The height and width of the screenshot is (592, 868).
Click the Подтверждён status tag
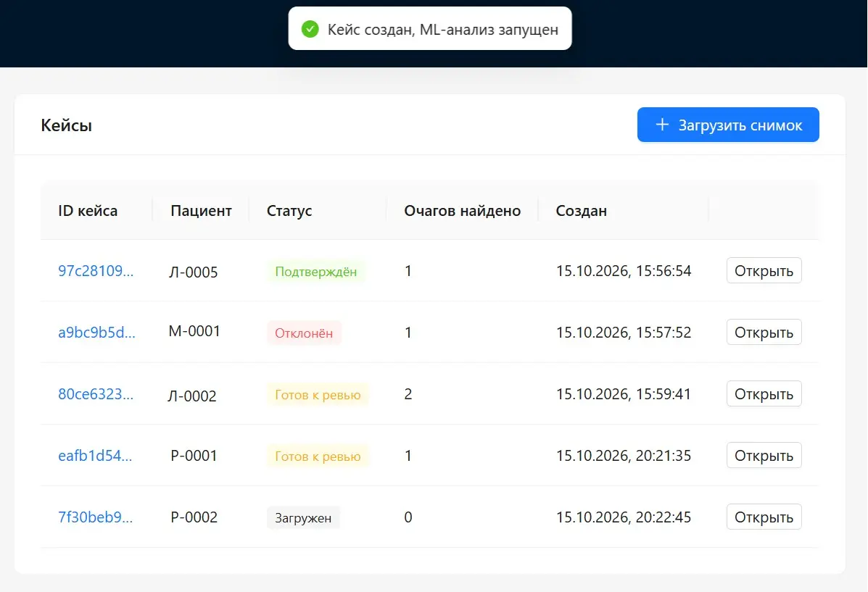pyautogui.click(x=316, y=272)
